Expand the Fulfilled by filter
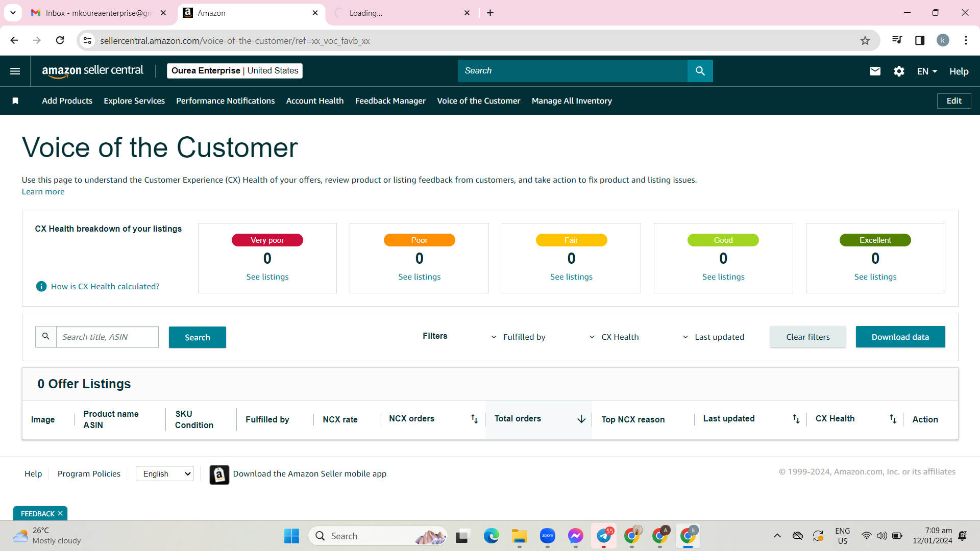This screenshot has width=980, height=551. point(519,337)
